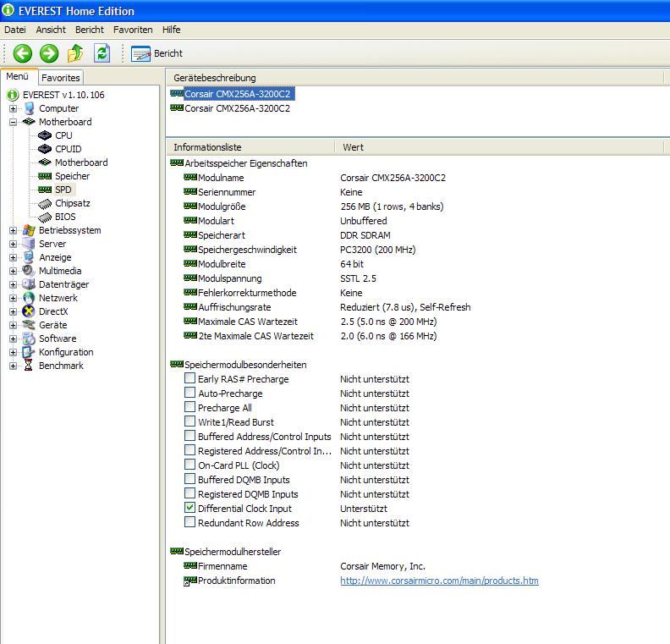The width and height of the screenshot is (670, 644).
Task: Click the Anzeige monitor icon
Action: pos(29,257)
